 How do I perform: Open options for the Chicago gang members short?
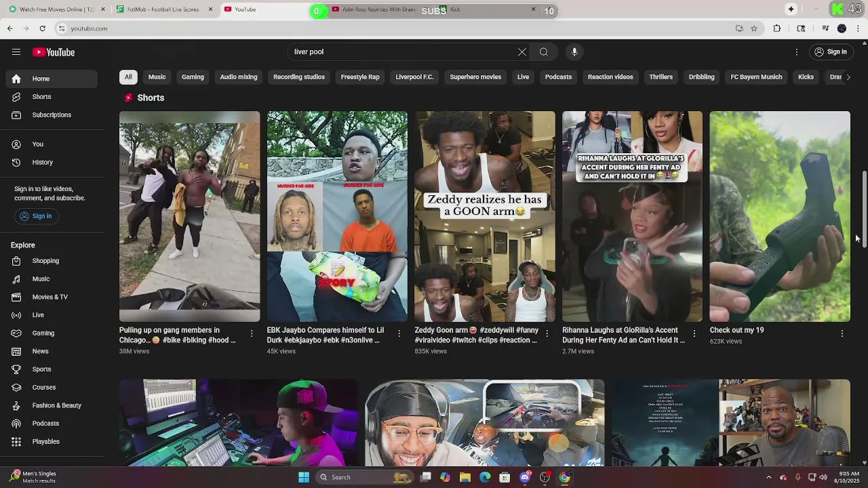point(252,333)
